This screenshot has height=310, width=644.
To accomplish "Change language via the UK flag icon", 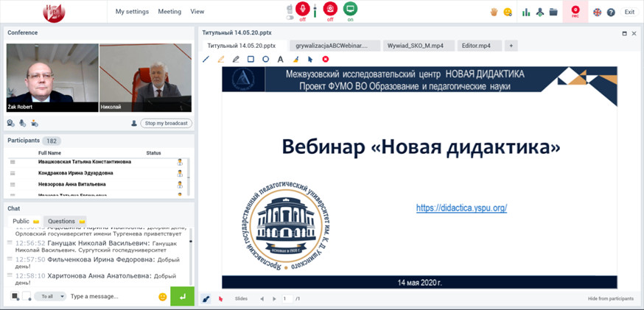I will tap(597, 13).
